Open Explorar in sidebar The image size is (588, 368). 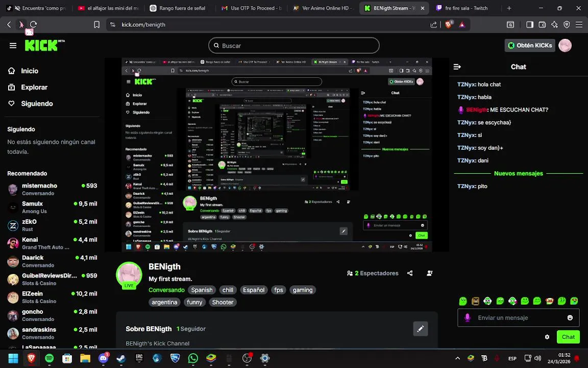(28, 87)
